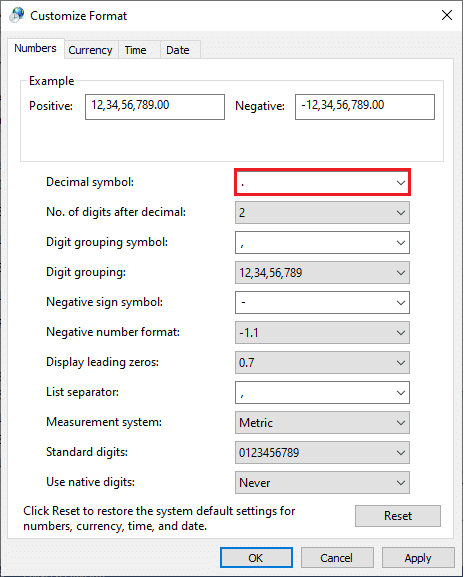
Task: Open the Digit grouping dropdown
Action: click(x=322, y=273)
